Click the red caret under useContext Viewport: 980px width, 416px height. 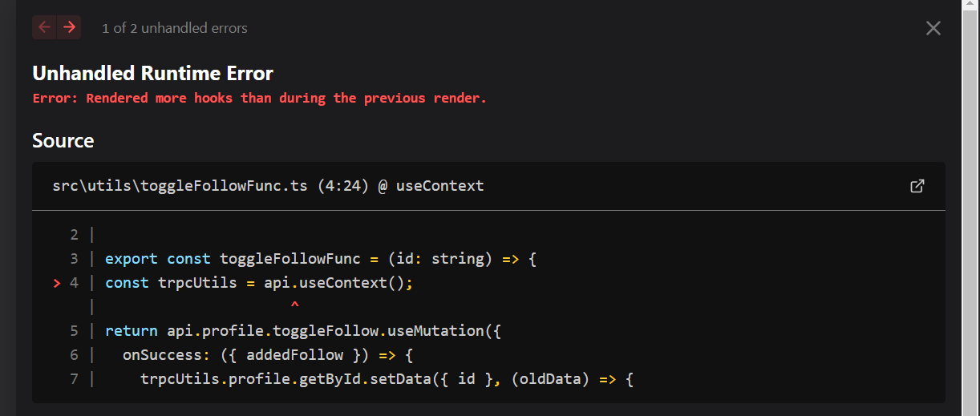294,306
